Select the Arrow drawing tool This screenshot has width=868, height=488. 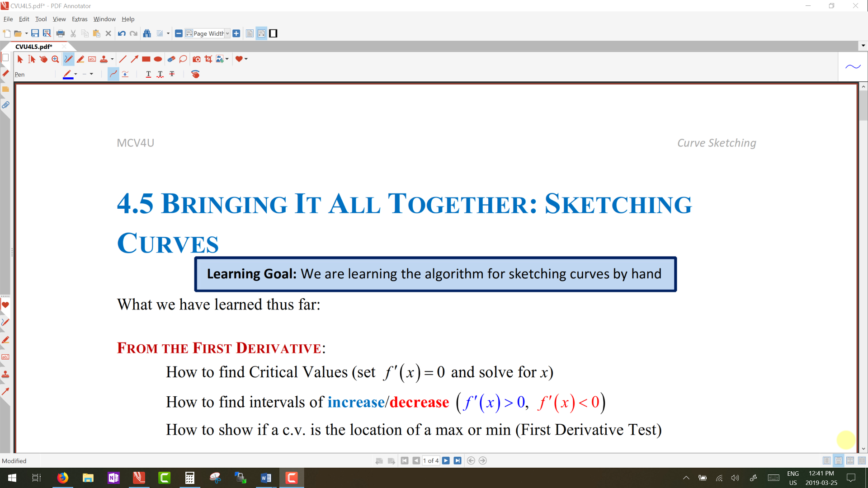tap(134, 59)
